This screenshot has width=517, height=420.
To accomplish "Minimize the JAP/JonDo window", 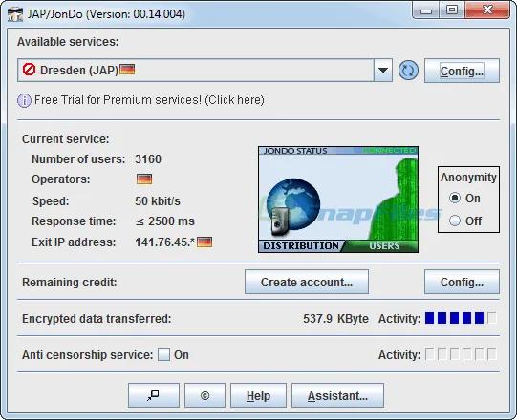I will tap(426, 10).
